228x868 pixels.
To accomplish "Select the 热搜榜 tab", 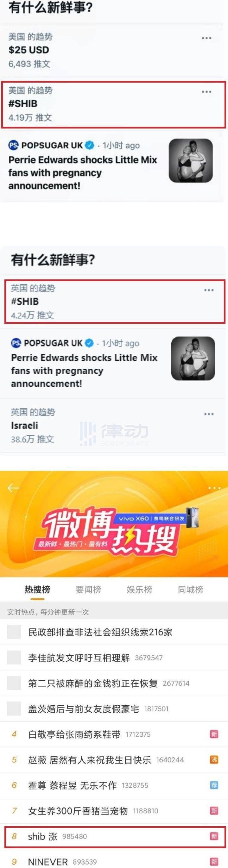I will [x=37, y=589].
